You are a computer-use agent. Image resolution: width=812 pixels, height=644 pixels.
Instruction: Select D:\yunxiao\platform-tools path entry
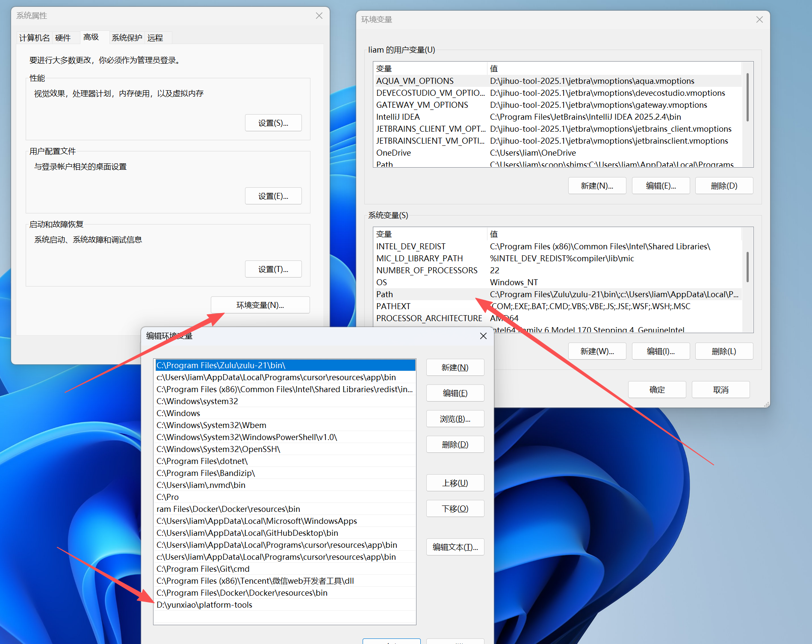204,605
